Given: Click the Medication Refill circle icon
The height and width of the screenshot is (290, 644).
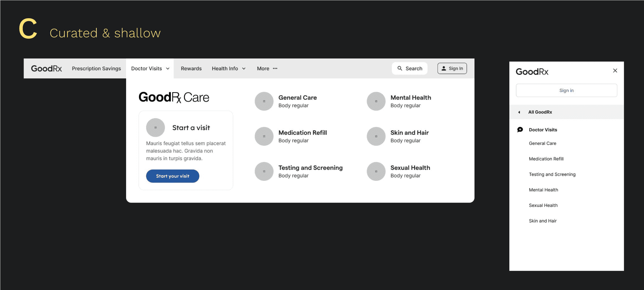Looking at the screenshot, I should click(264, 136).
